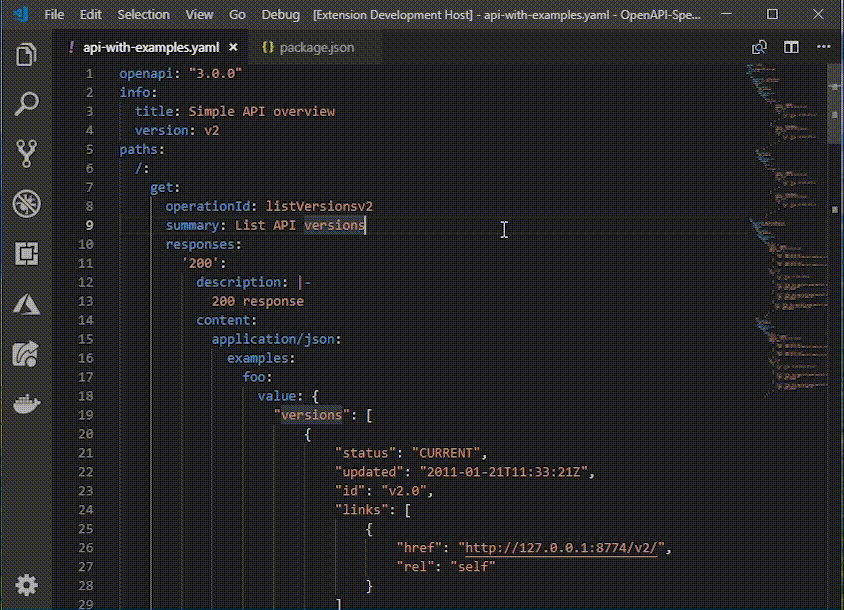
Task: Open Settings via the gear icon
Action: (27, 585)
